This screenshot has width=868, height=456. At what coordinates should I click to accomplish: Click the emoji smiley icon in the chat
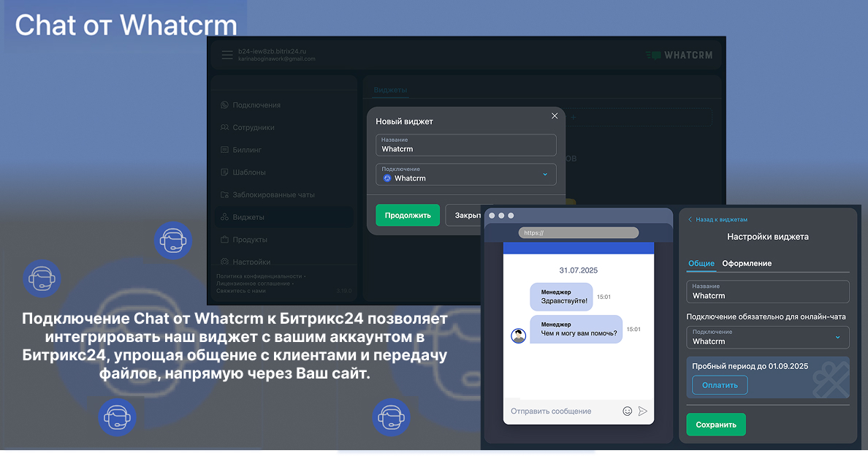coord(627,411)
